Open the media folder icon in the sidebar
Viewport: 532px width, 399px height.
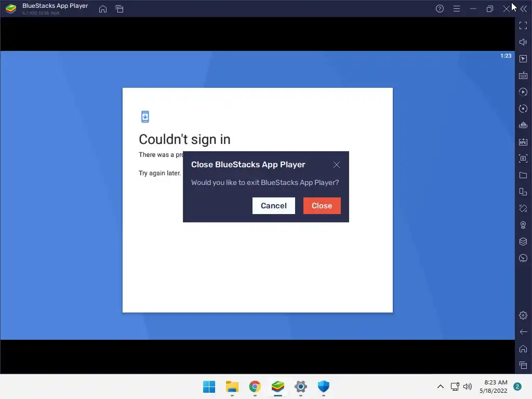523,175
